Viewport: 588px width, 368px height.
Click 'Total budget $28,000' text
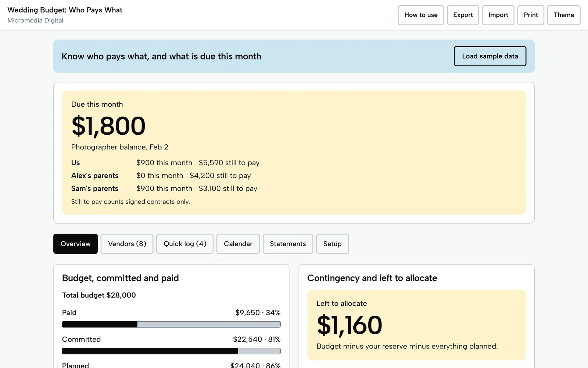[x=99, y=295]
